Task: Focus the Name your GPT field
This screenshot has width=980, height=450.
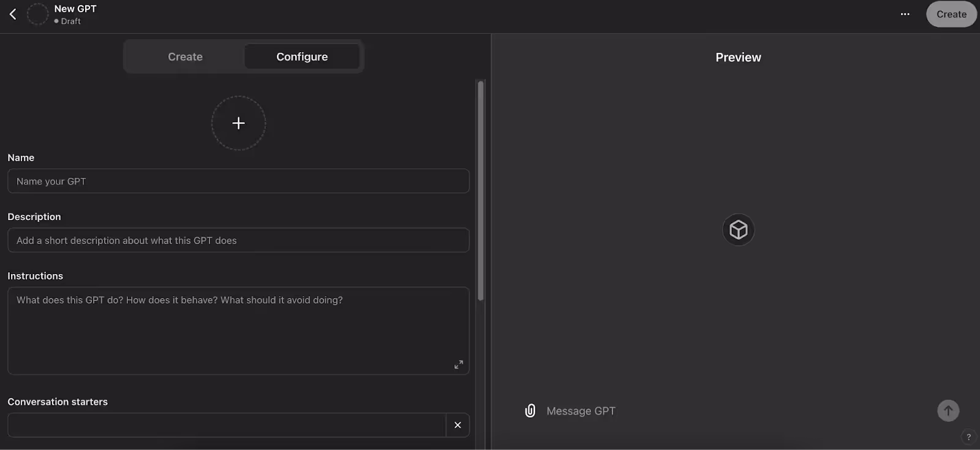Action: [238, 181]
